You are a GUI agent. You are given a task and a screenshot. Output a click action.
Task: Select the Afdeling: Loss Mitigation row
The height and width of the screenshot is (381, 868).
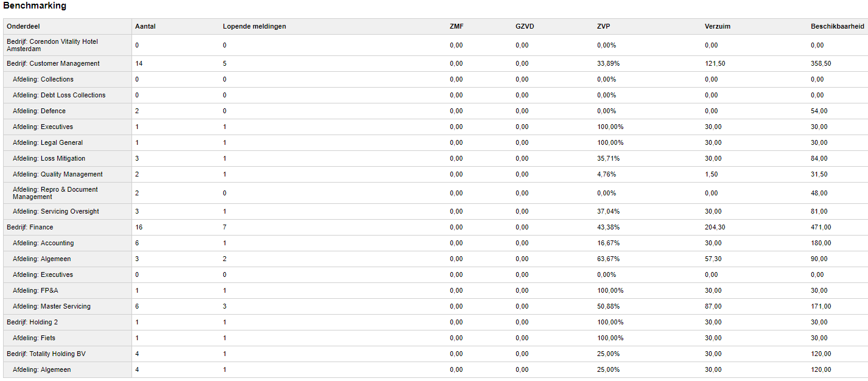pos(49,158)
